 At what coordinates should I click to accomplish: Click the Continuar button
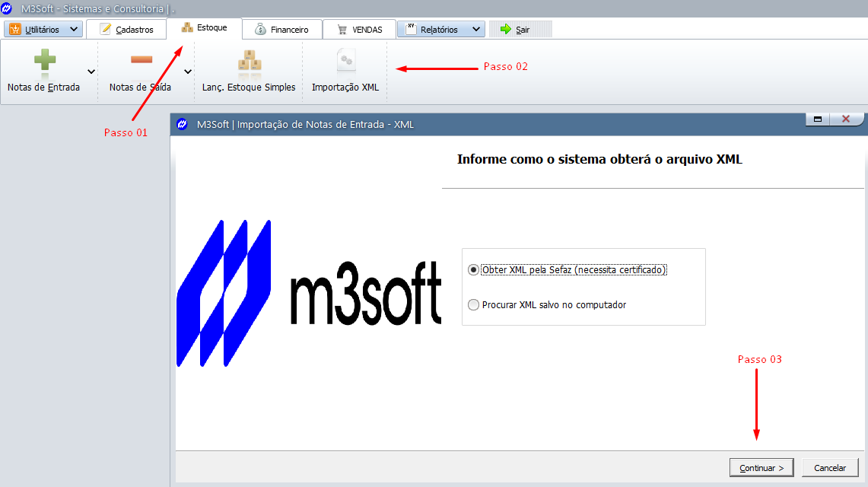(x=761, y=468)
